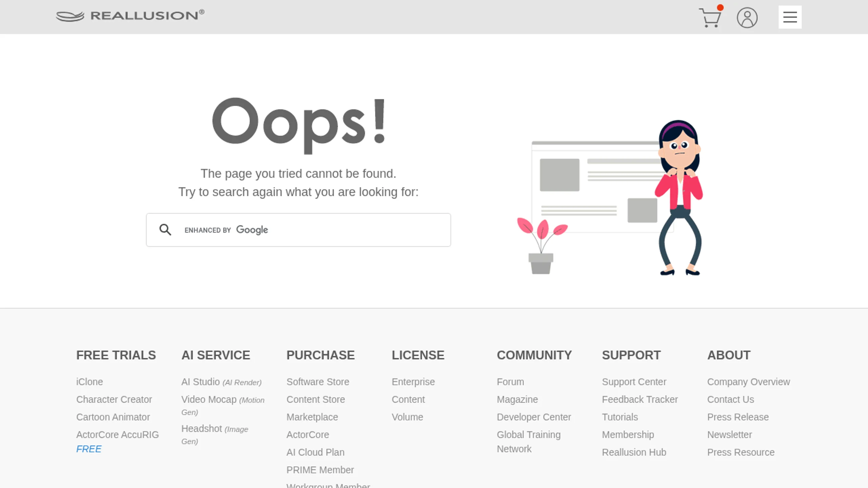This screenshot has width=868, height=488.
Task: Click the COMMUNITY footer heading
Action: pos(534,355)
